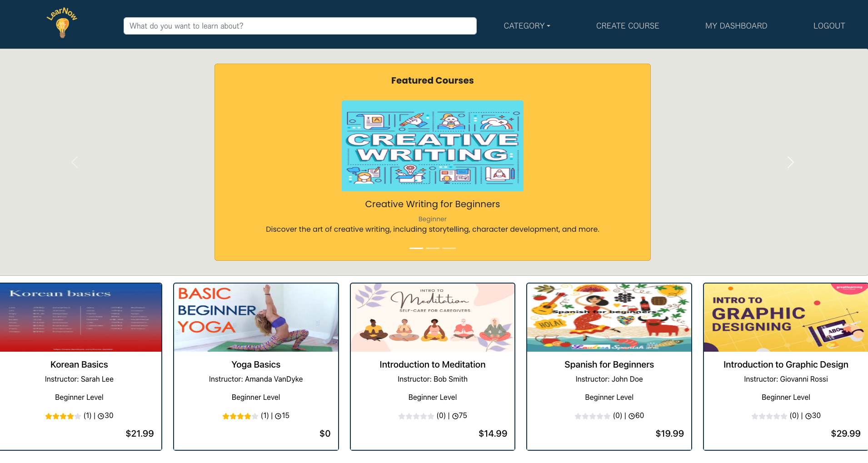Open MY DASHBOARD in the navbar
The image size is (868, 463).
click(736, 26)
